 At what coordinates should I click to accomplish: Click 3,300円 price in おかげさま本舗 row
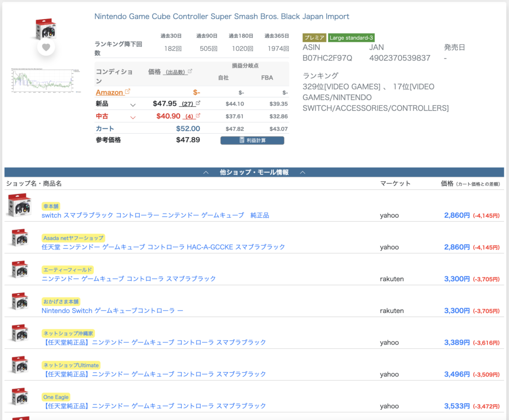pyautogui.click(x=457, y=311)
